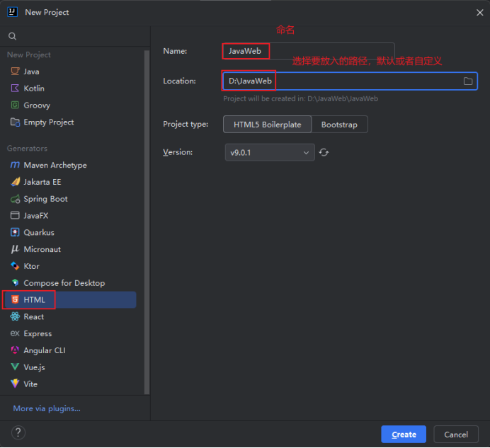490x448 pixels.
Task: Select the Empty Project list entry text
Action: [49, 122]
